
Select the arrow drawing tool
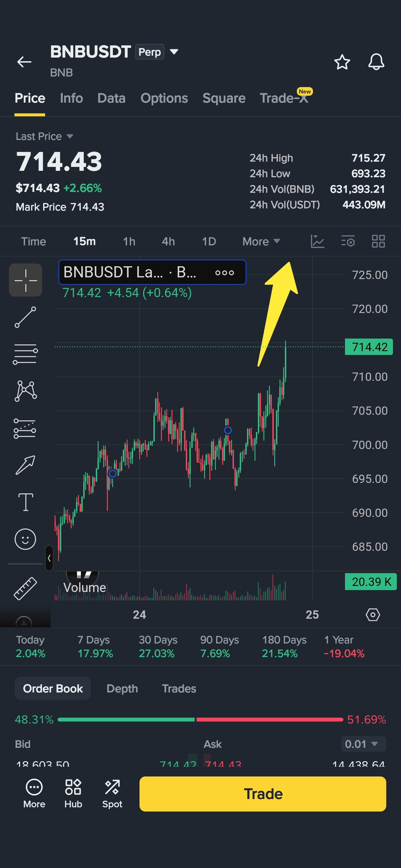[x=25, y=465]
